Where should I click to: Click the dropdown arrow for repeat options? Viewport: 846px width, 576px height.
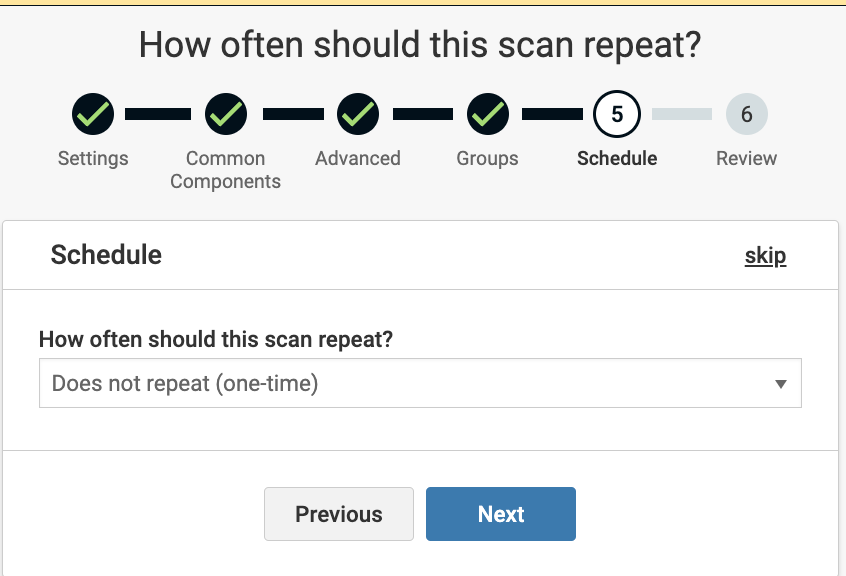pyautogui.click(x=781, y=384)
